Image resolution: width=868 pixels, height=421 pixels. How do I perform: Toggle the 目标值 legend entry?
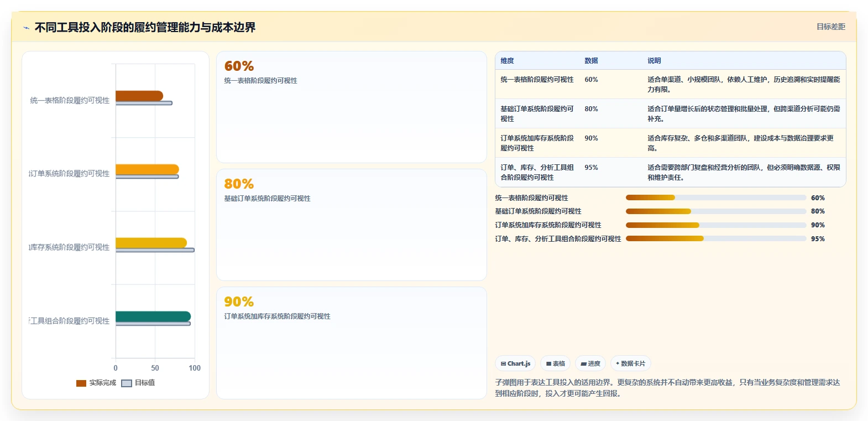(138, 383)
